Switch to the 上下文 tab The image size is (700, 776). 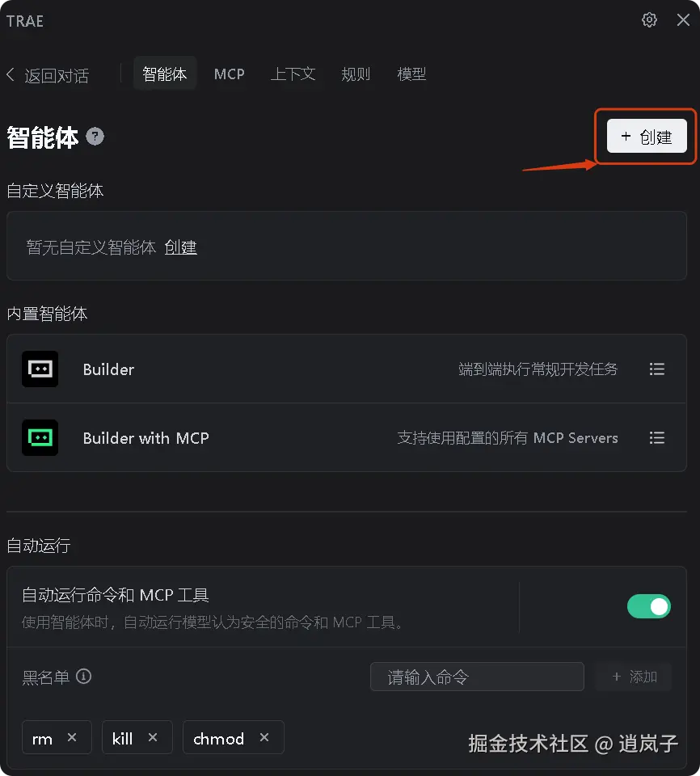coord(293,74)
